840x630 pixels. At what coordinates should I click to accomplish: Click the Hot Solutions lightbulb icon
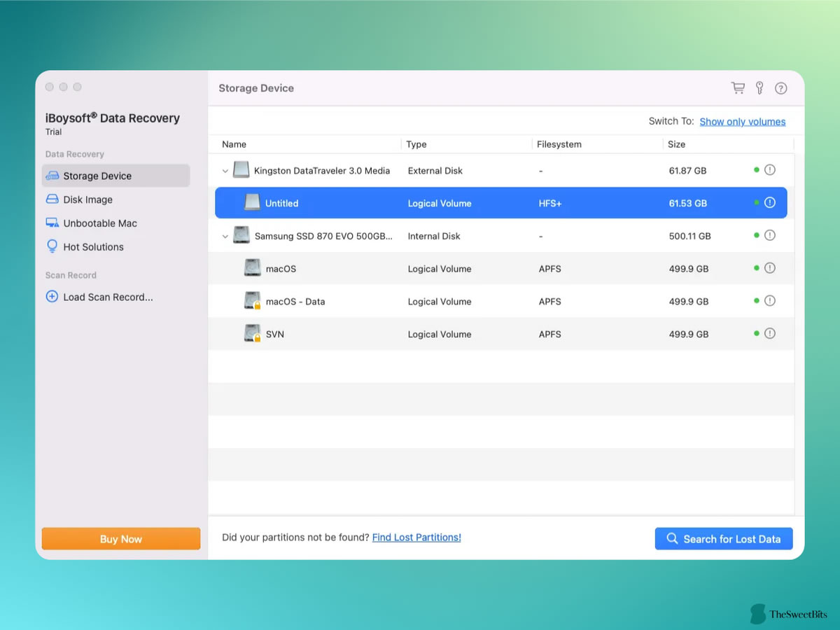tap(52, 246)
